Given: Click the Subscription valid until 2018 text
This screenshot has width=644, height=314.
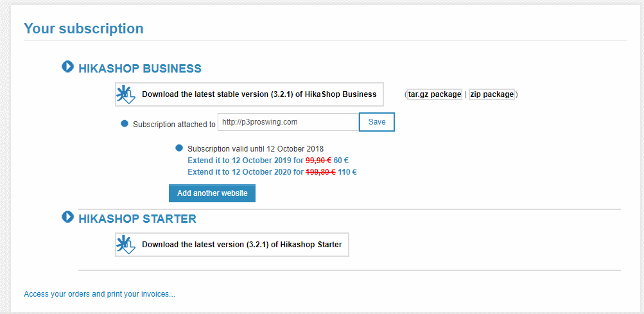Looking at the screenshot, I should point(256,149).
